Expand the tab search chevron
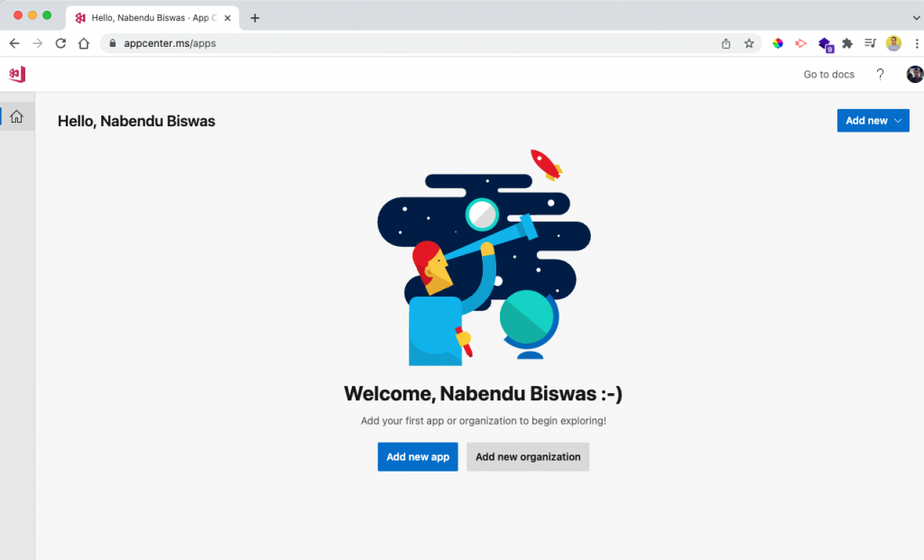924x560 pixels. (x=917, y=18)
